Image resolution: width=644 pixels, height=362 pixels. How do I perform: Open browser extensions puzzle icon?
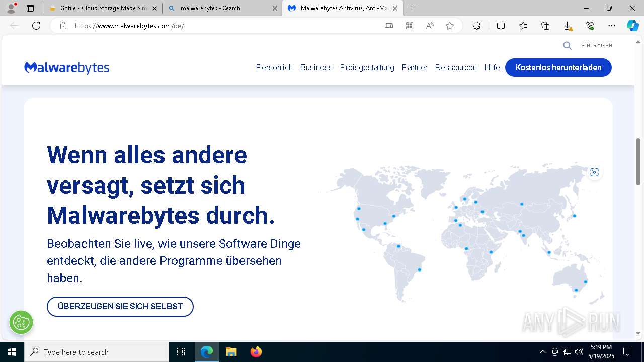[x=476, y=26]
